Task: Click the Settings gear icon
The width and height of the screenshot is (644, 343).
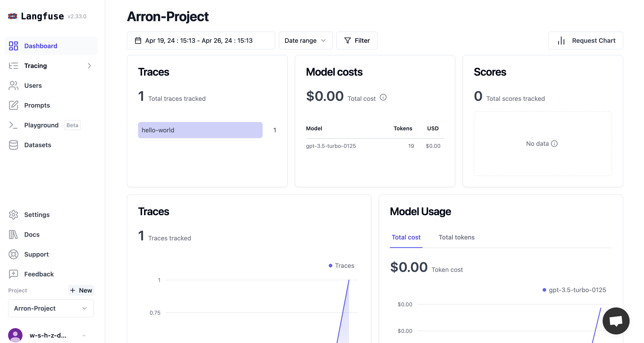Action: click(13, 215)
